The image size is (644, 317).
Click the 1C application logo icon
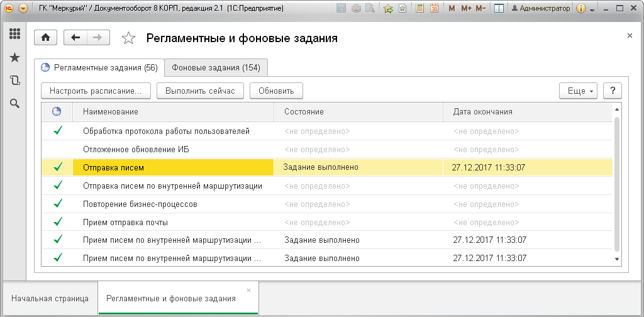point(9,8)
